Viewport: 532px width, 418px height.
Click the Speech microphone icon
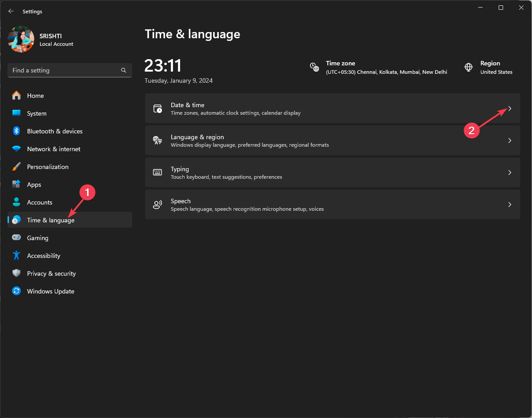pos(157,205)
